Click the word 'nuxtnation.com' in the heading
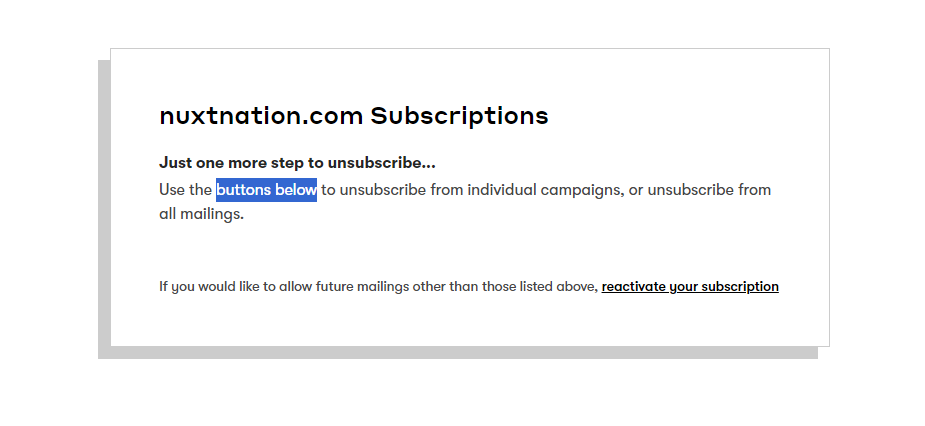925x426 pixels. pyautogui.click(x=260, y=116)
